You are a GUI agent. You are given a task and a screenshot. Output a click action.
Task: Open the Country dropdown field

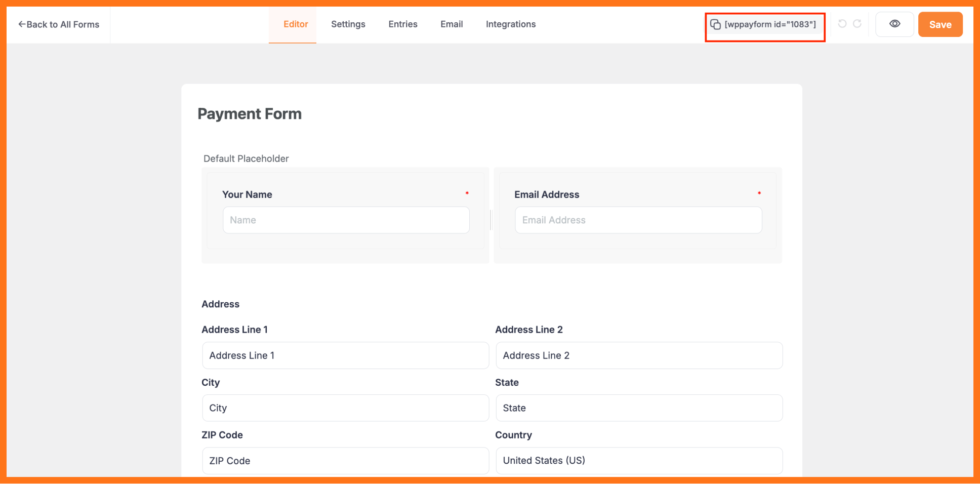[639, 461]
